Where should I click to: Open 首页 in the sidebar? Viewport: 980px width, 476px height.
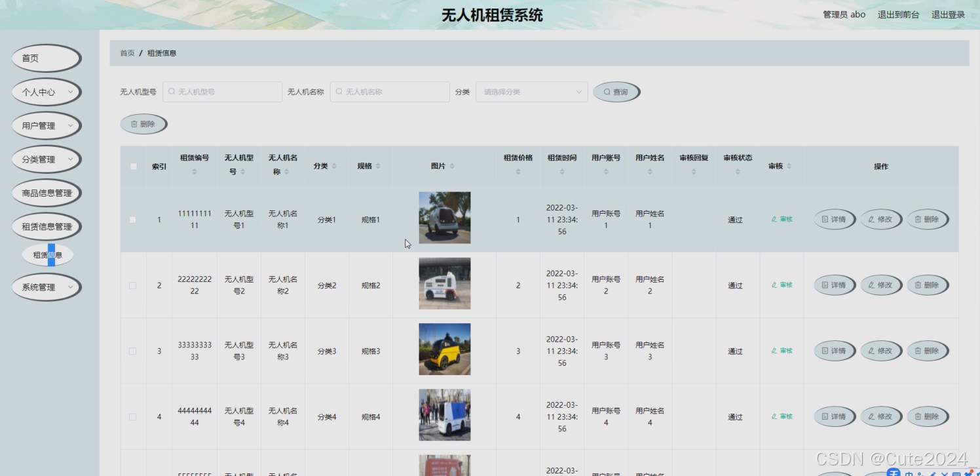point(47,58)
